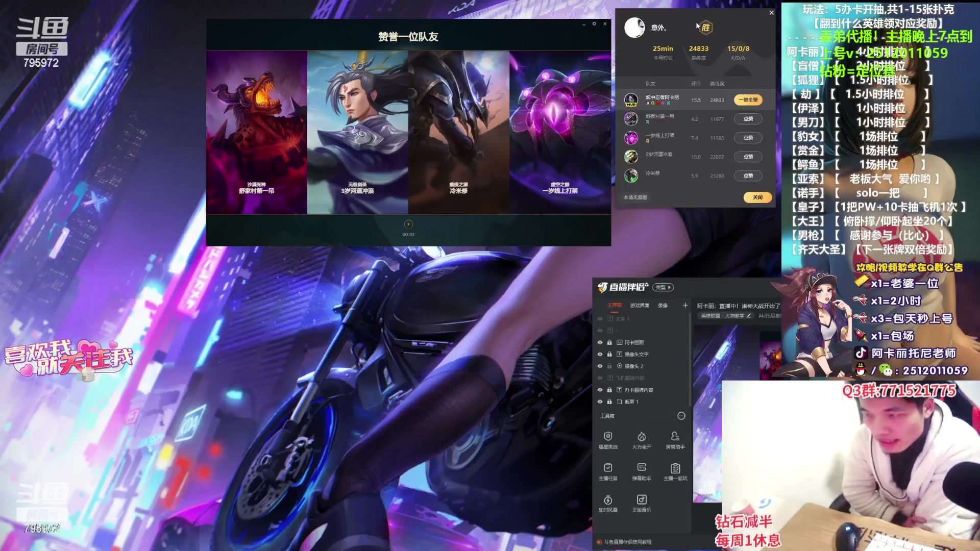Click the next arrow below honor cards
980x551 pixels.
coord(408,224)
